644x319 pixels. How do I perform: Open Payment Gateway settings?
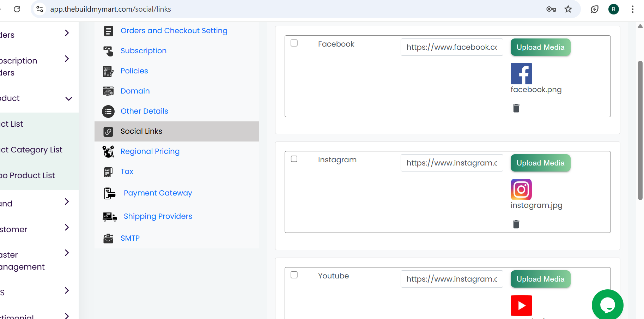158,193
